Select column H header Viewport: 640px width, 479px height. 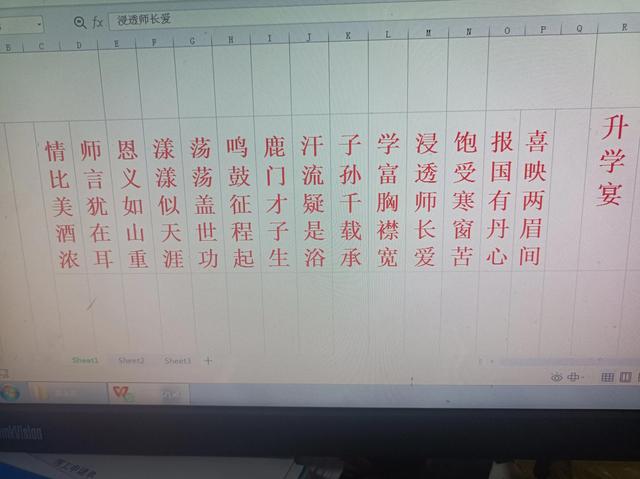(x=231, y=40)
